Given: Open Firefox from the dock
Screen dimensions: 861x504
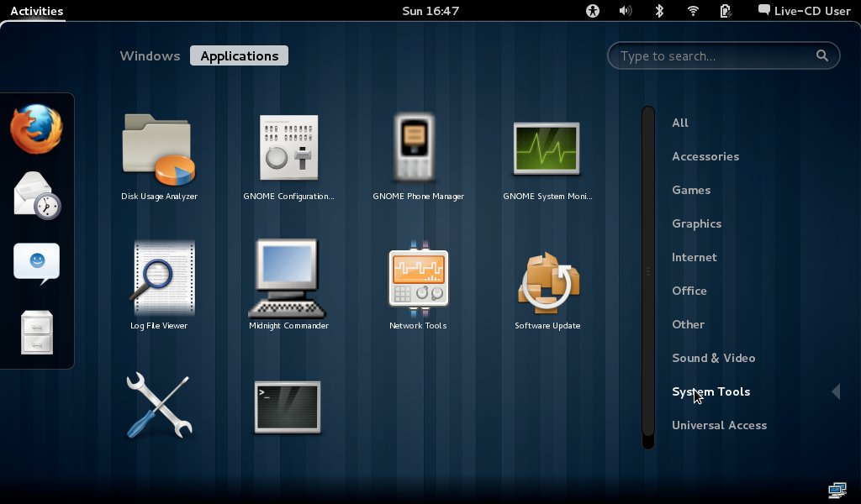Looking at the screenshot, I should tap(37, 129).
